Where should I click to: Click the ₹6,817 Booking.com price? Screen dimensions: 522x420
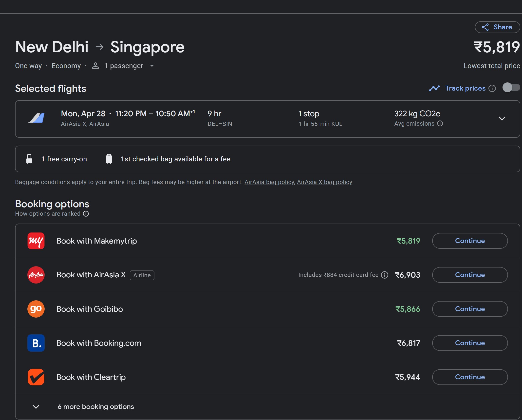[409, 343]
